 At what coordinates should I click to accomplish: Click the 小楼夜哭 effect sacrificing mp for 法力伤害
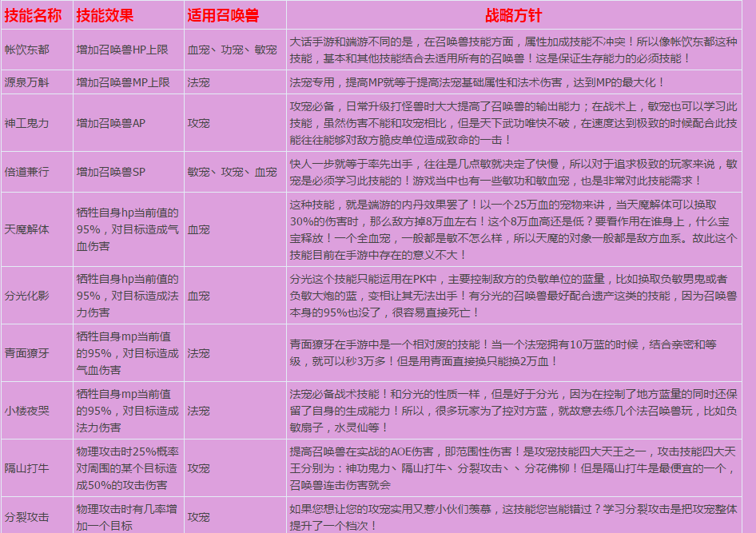point(127,411)
